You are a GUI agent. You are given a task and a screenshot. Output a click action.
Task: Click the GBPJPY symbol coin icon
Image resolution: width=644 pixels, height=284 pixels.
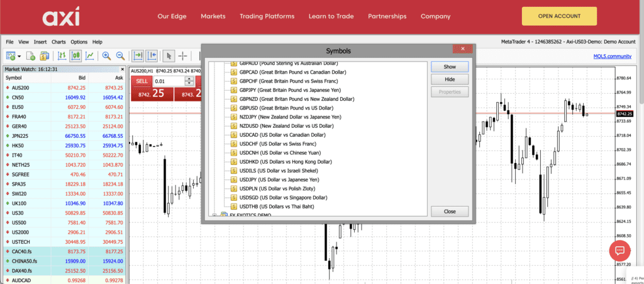[x=234, y=90]
